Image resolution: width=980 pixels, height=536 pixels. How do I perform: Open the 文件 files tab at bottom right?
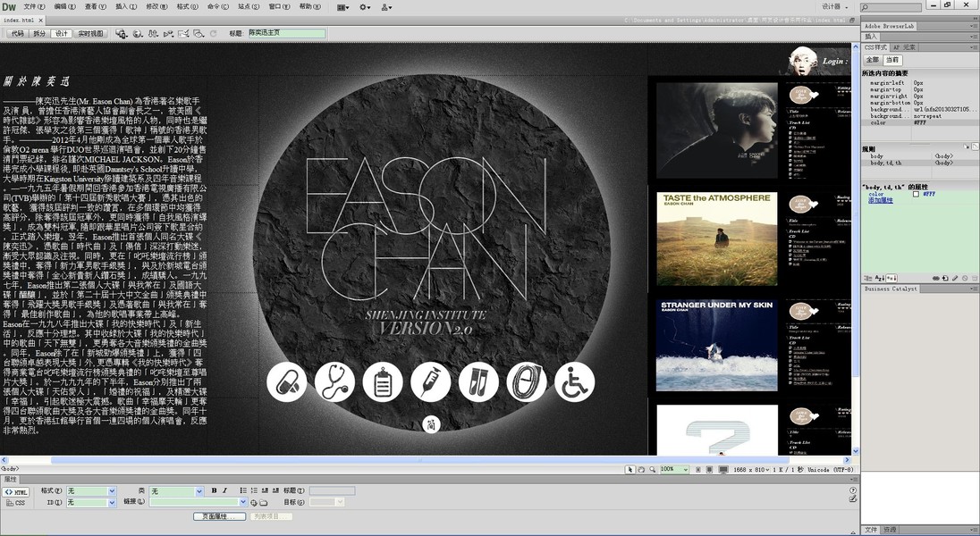point(871,530)
